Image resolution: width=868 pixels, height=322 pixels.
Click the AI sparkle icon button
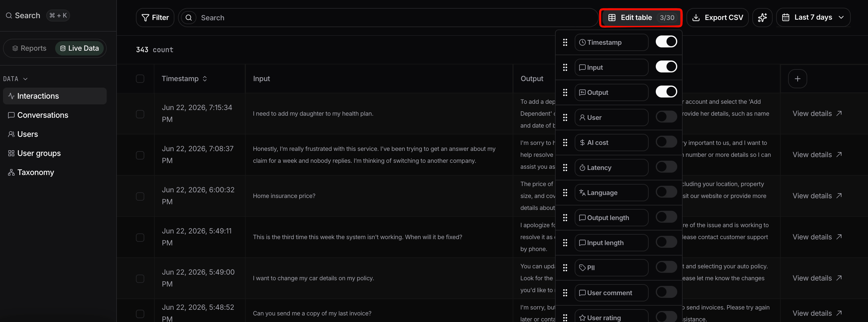pyautogui.click(x=762, y=18)
